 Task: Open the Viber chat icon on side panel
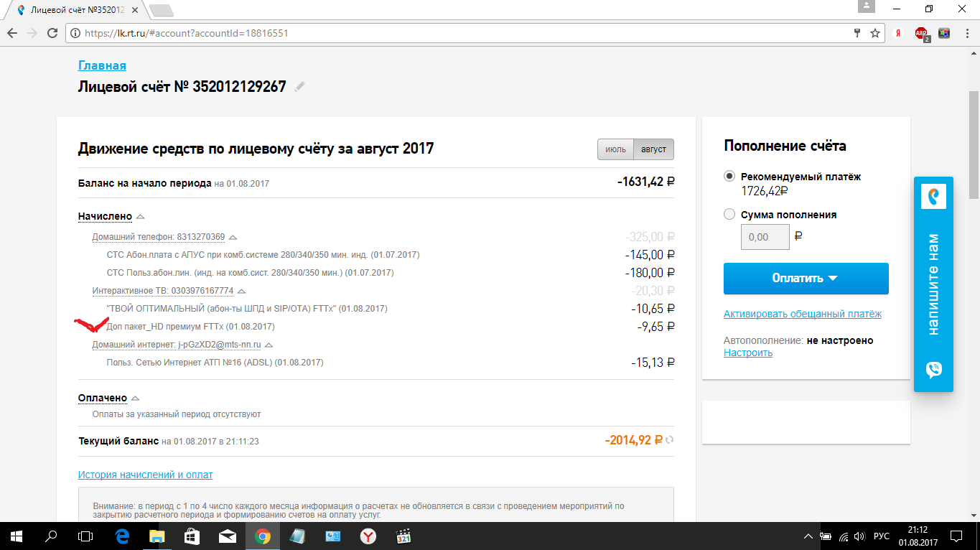[933, 370]
